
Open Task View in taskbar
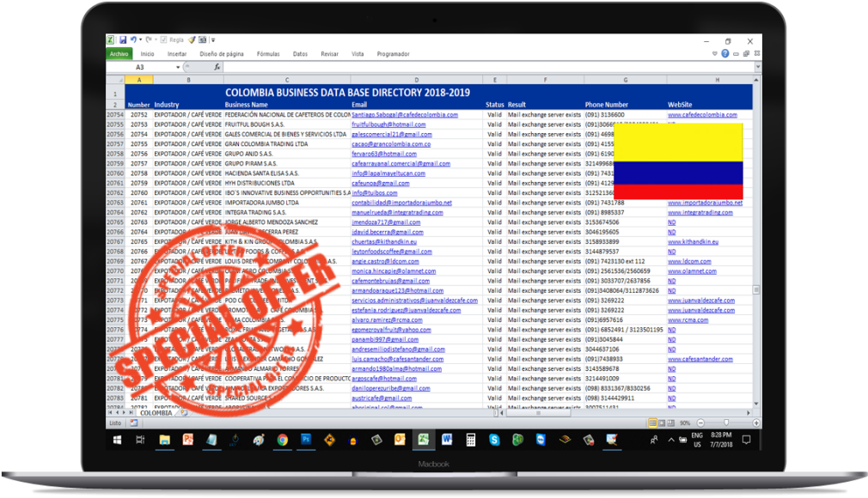[x=141, y=440]
